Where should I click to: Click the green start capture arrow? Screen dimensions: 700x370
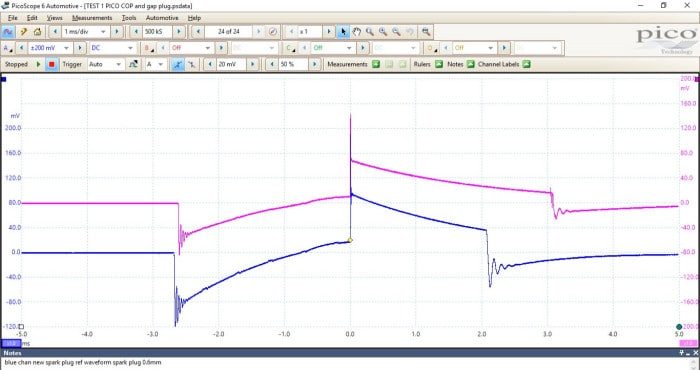click(38, 64)
